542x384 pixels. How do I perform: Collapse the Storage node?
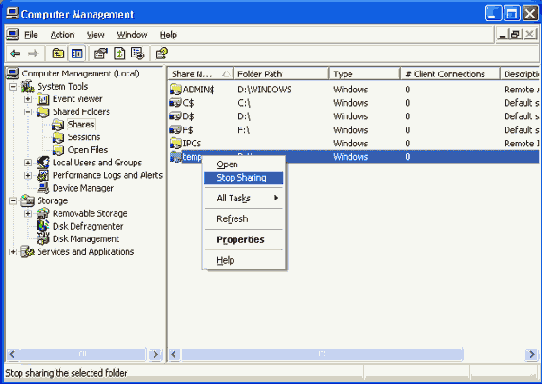(13, 201)
